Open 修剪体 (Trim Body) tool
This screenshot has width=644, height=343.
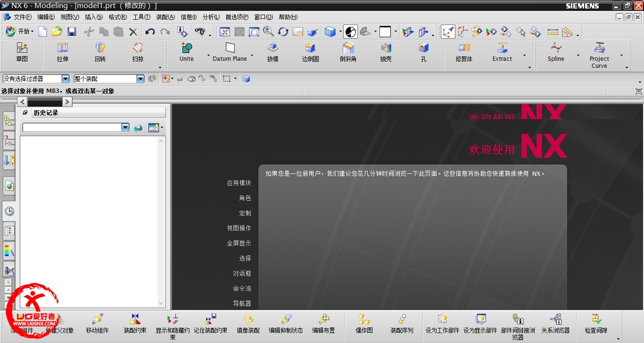(x=464, y=52)
